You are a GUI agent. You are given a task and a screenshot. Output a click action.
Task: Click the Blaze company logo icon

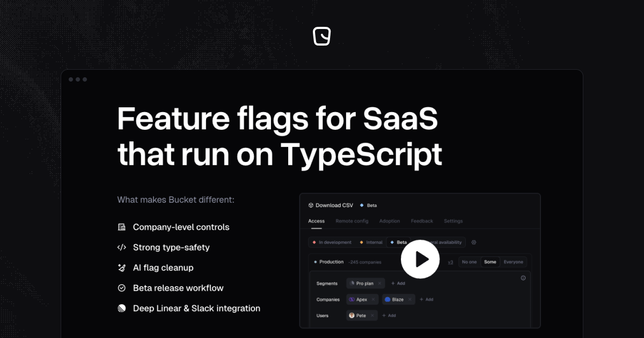[387, 299]
